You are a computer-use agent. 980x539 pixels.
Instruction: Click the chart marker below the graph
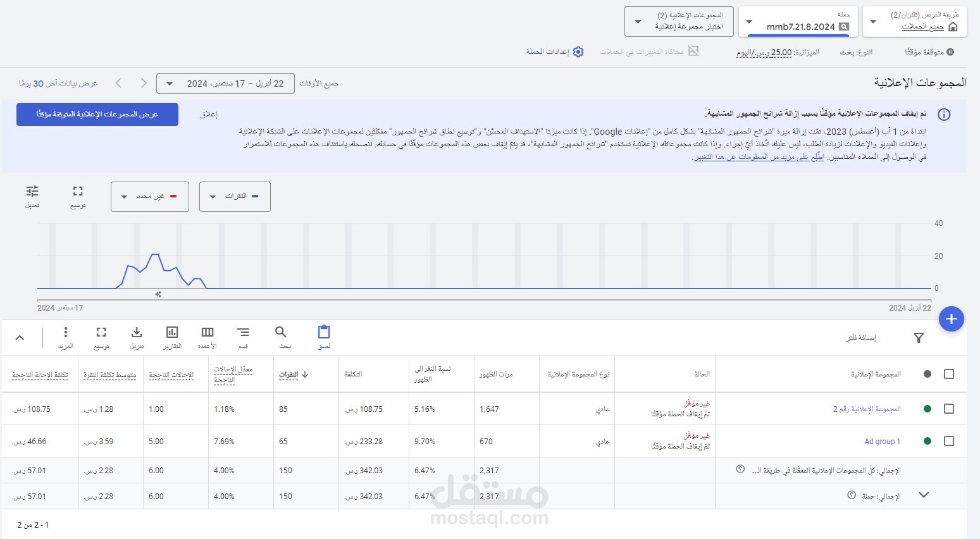tap(158, 294)
